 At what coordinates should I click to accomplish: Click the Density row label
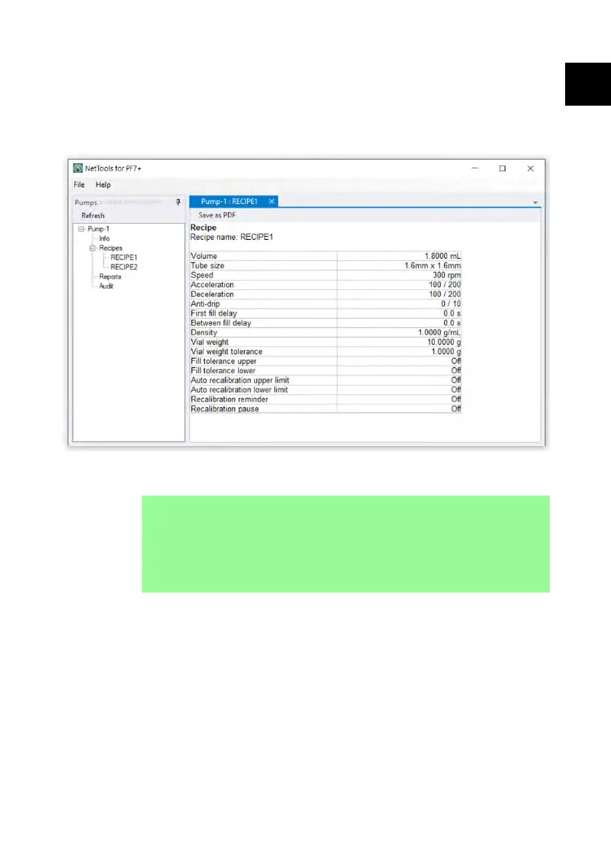pos(204,332)
